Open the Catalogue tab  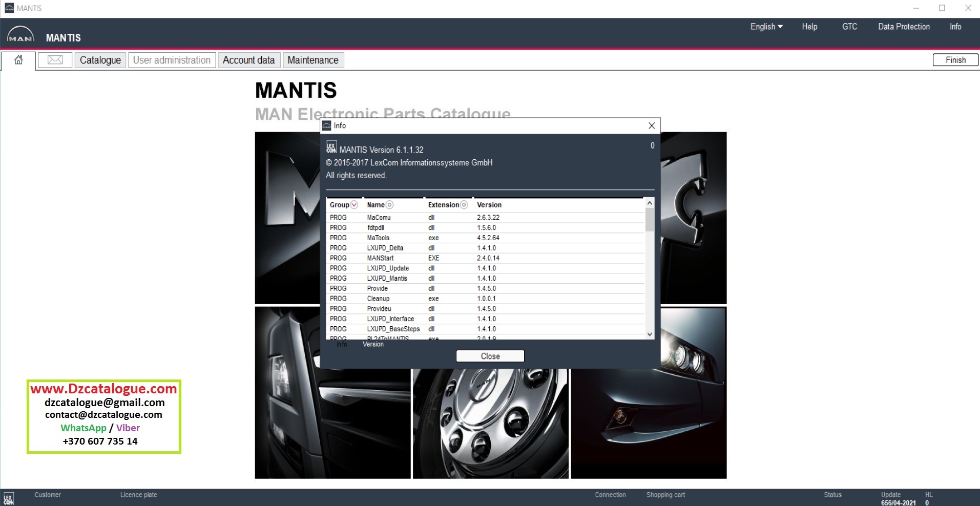coord(100,60)
